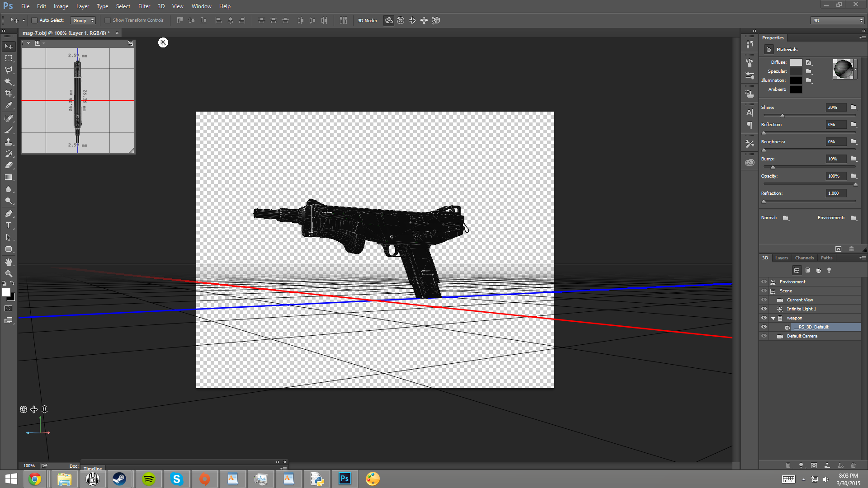Select the Hand tool

pos(9,262)
